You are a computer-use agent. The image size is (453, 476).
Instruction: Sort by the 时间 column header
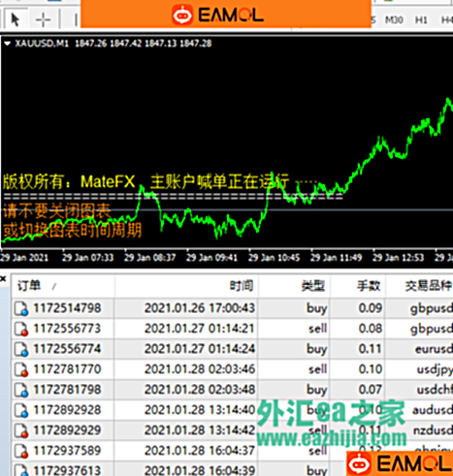242,286
